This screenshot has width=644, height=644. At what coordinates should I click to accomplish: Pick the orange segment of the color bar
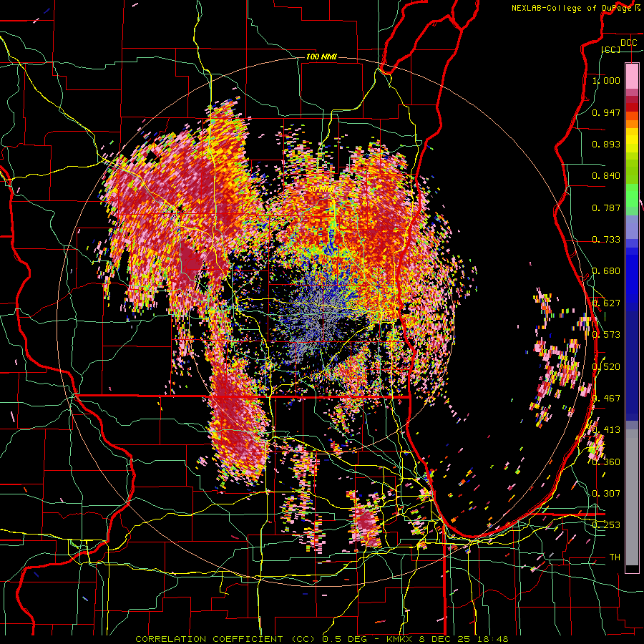coord(632,124)
